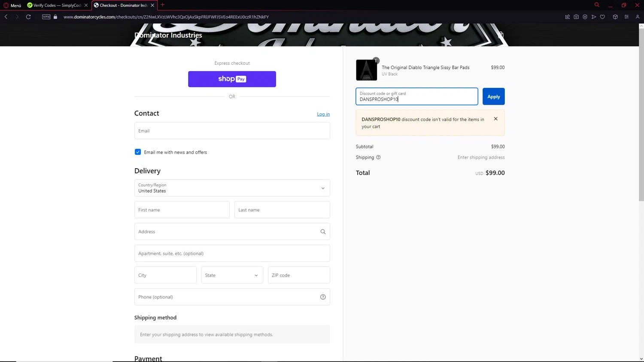Reload the checkout page

pyautogui.click(x=28, y=17)
